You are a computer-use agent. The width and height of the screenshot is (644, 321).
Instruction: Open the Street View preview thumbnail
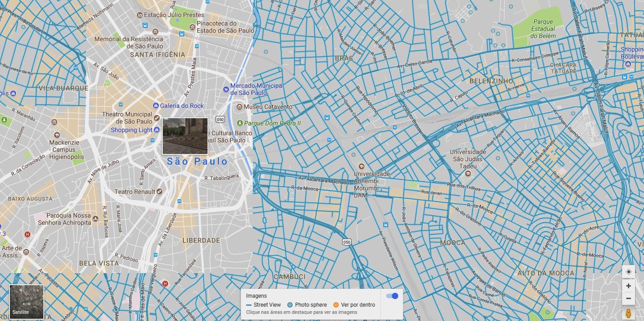click(185, 136)
